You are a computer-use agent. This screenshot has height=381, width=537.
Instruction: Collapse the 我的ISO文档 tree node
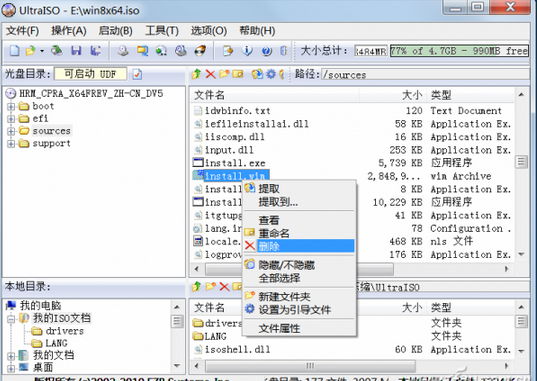pyautogui.click(x=11, y=319)
